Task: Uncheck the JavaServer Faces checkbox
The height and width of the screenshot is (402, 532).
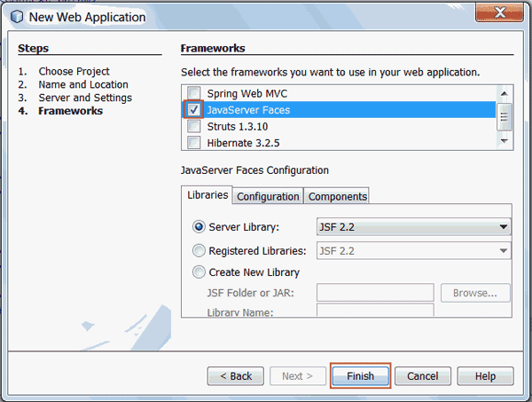Action: pyautogui.click(x=193, y=110)
